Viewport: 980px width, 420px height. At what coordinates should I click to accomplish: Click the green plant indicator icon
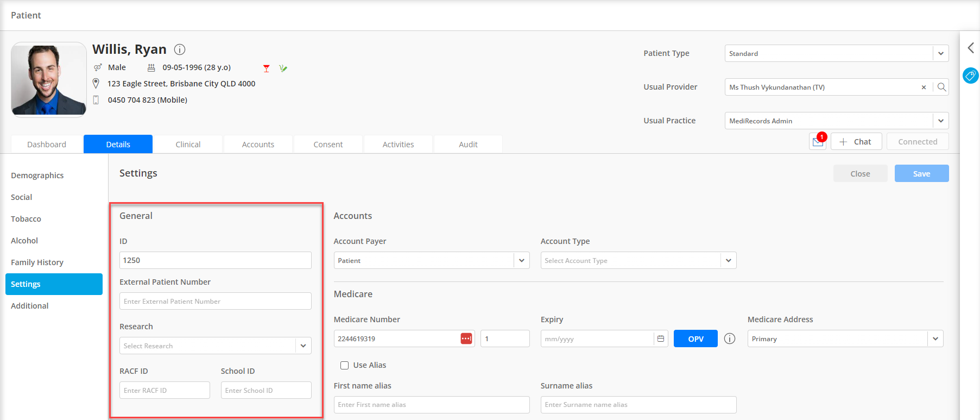(x=283, y=68)
